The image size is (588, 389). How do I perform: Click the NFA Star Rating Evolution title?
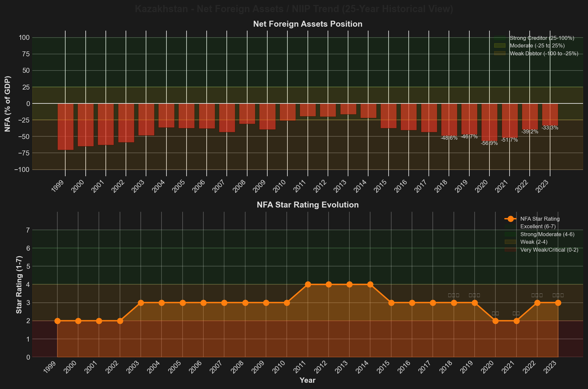[308, 205]
